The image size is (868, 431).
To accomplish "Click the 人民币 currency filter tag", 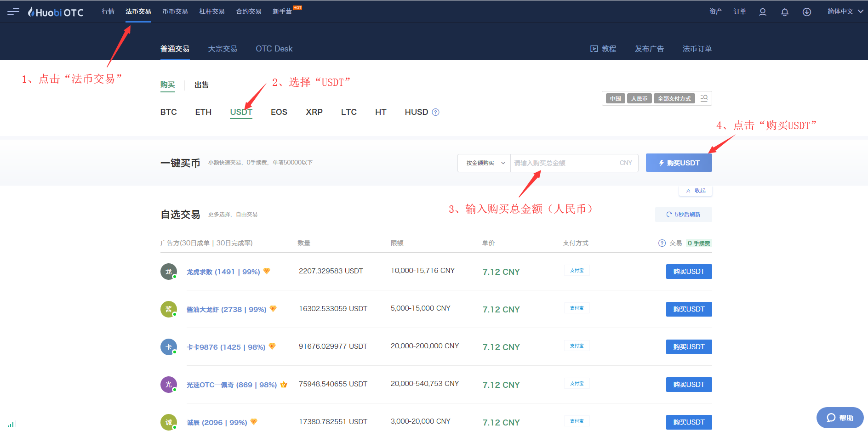I will (x=640, y=98).
